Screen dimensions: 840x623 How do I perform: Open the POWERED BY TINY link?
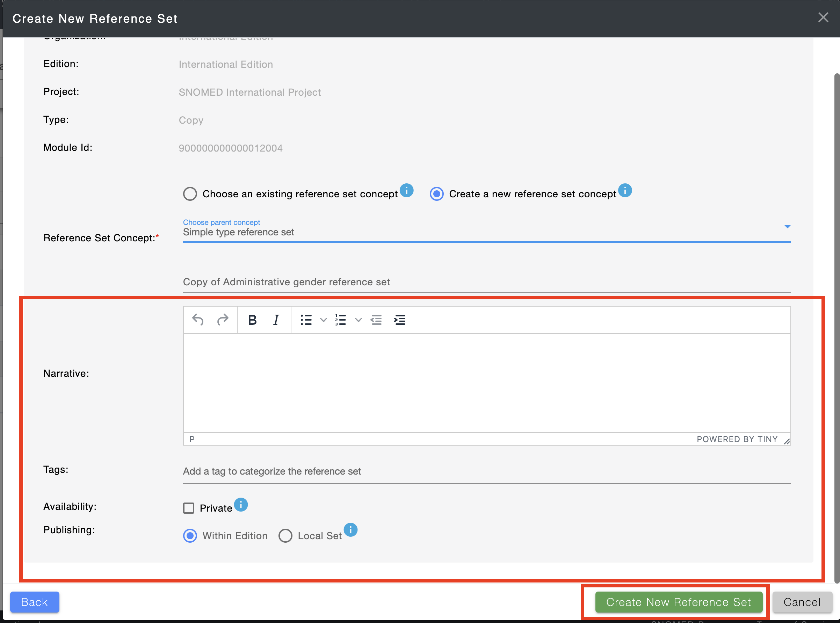tap(737, 439)
